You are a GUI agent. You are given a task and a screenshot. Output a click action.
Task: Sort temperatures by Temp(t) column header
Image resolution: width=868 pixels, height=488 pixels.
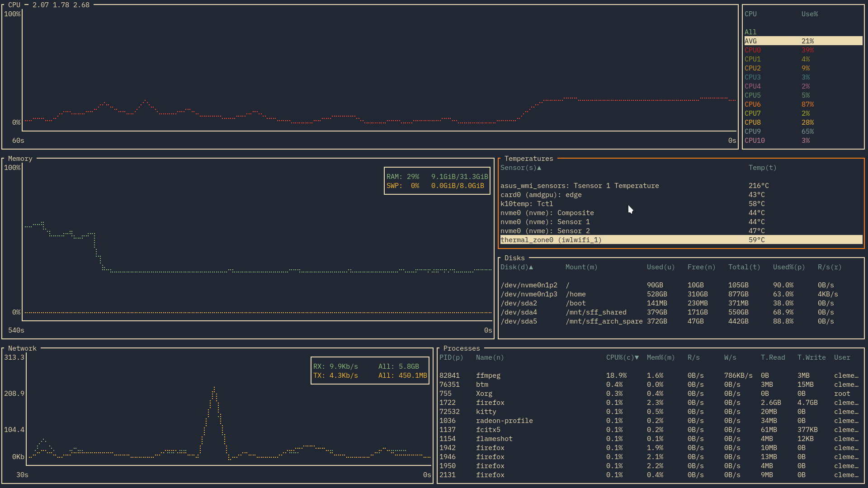(x=763, y=168)
